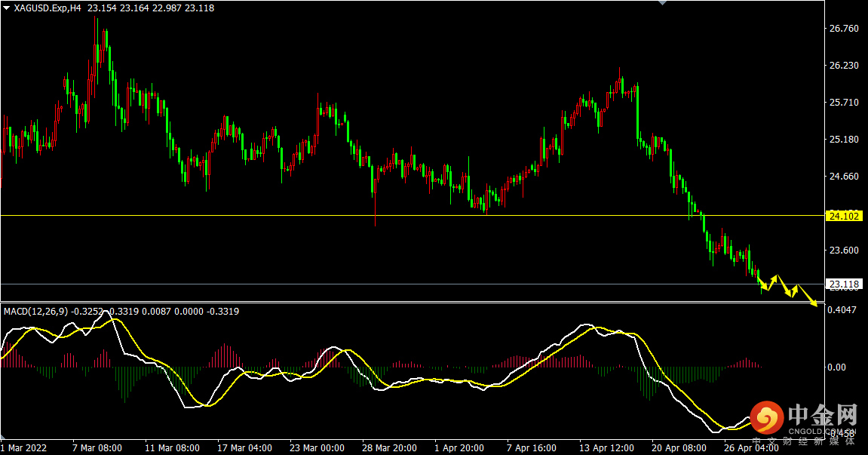868x455 pixels.
Task: Click the 17 Mar 04:00 time label
Action: 244,447
